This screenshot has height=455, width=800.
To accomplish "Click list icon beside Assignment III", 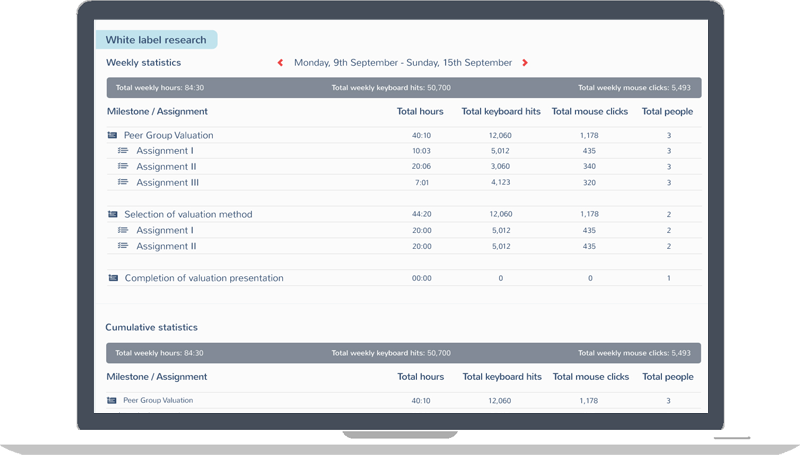I will coord(123,182).
